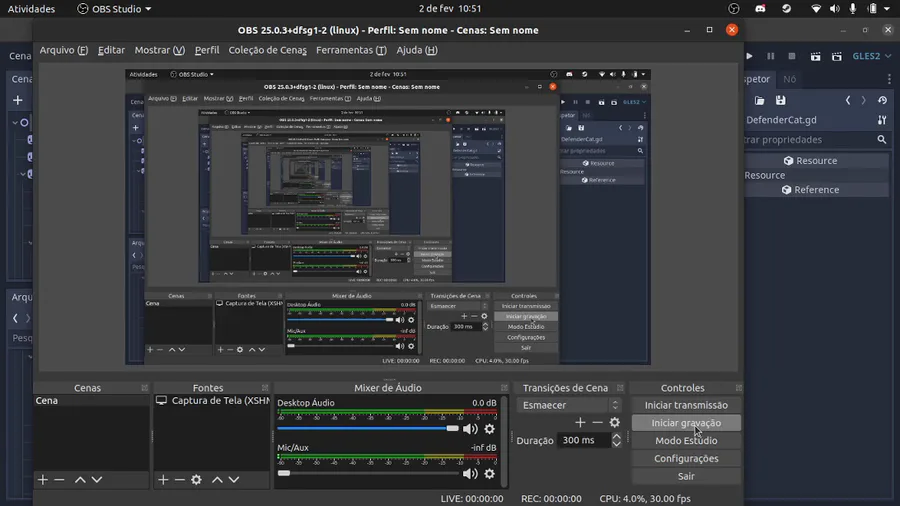Viewport: 900px width, 506px height.
Task: Add a new scene in Cenas panel
Action: [x=42, y=480]
